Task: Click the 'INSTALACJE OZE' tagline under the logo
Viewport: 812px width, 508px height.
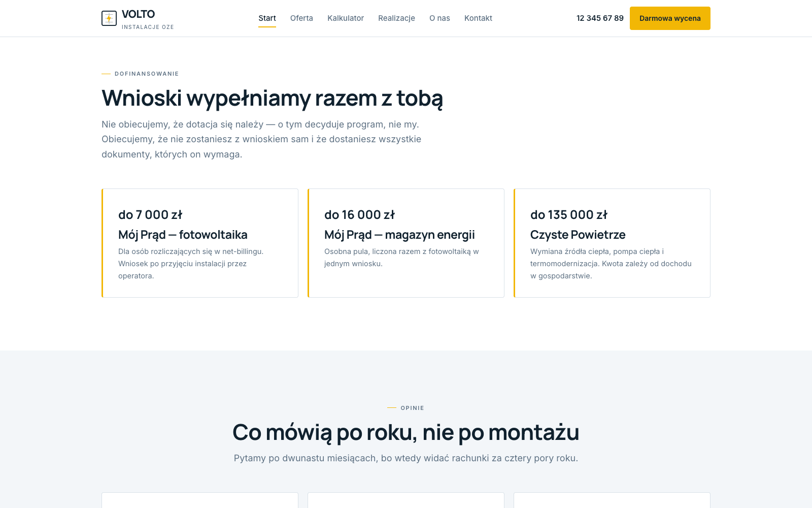Action: (x=148, y=27)
